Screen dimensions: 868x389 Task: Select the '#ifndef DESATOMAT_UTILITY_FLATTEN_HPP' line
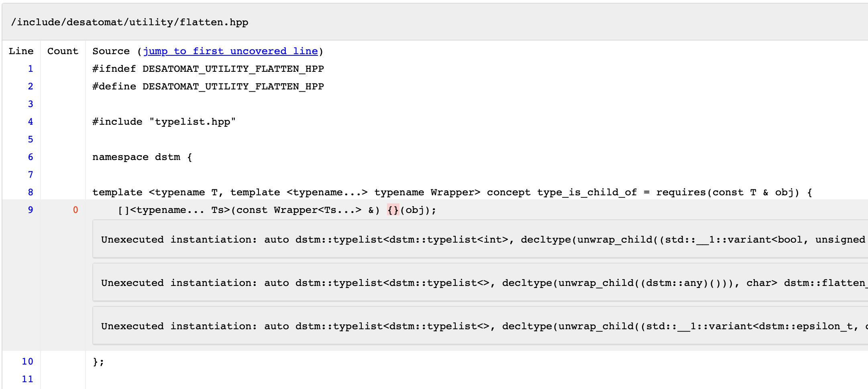tap(208, 69)
